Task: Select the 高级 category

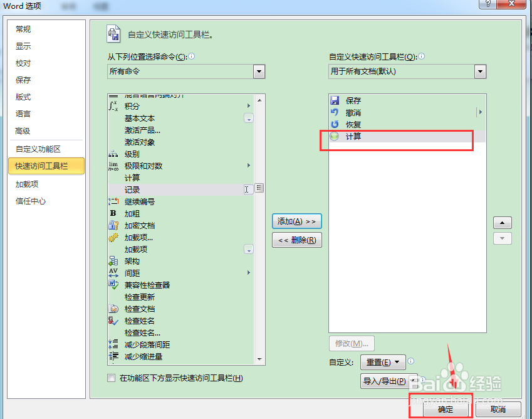Action: (23, 131)
